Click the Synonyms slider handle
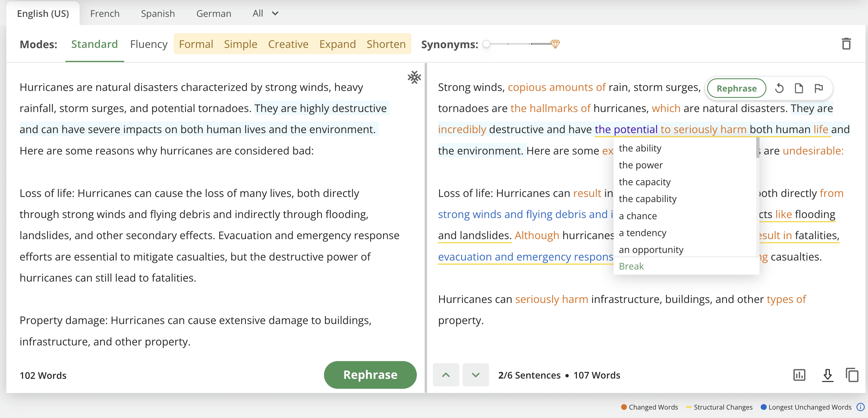Image resolution: width=868 pixels, height=418 pixels. pos(486,44)
